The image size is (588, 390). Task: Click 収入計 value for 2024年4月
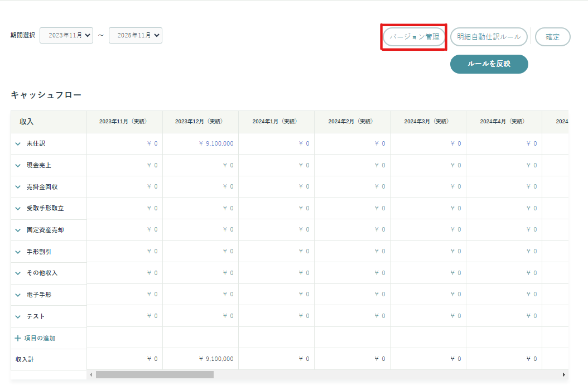532,359
